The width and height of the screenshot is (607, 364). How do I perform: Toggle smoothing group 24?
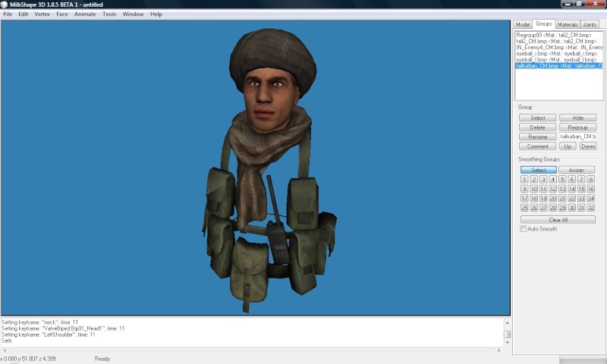[591, 198]
